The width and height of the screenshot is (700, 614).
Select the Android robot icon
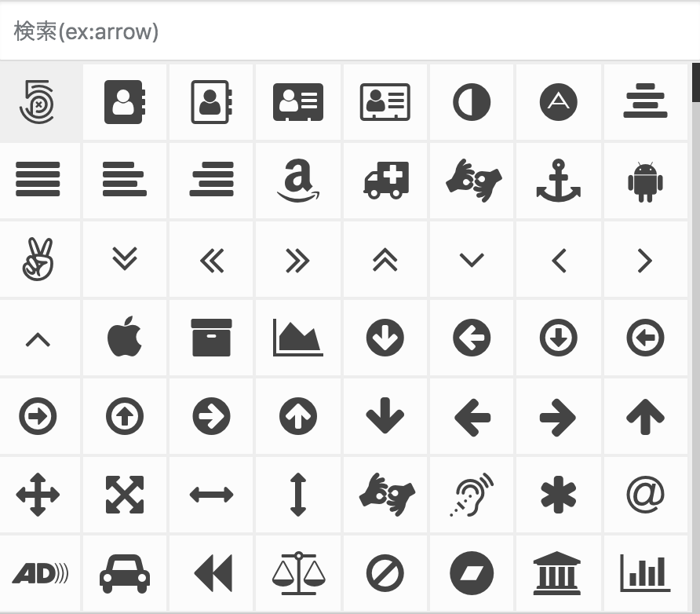tap(645, 181)
